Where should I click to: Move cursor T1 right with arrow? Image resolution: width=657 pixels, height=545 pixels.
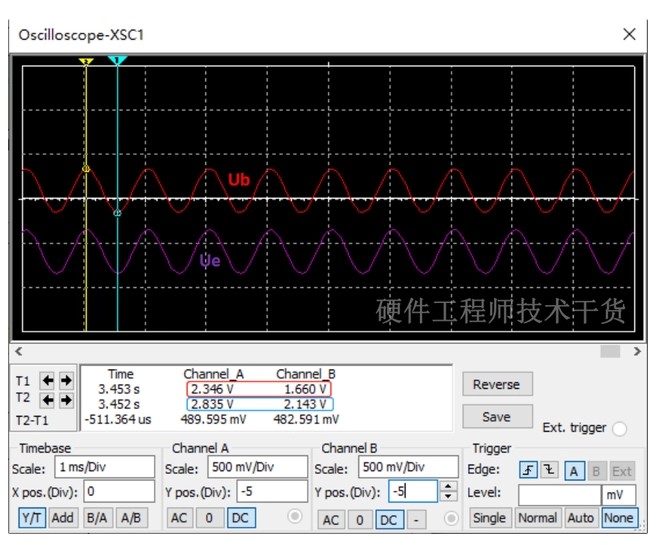[66, 381]
